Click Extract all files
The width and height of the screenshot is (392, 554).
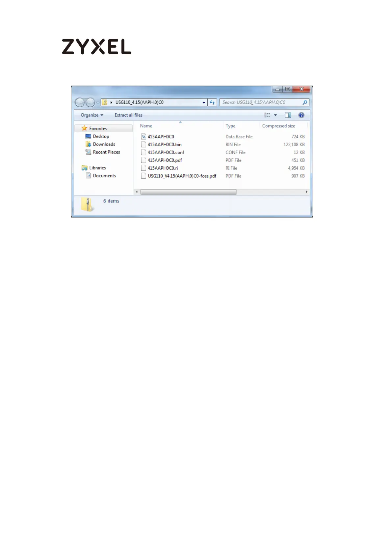pyautogui.click(x=128, y=115)
